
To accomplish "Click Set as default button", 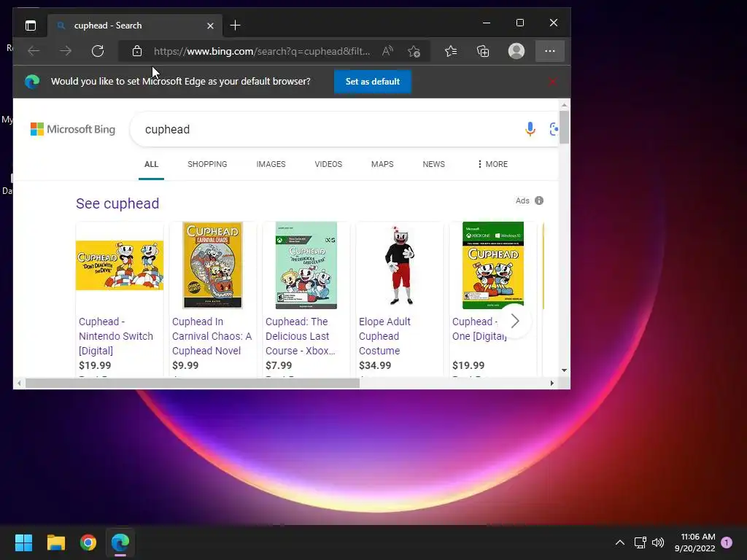I will (x=373, y=82).
